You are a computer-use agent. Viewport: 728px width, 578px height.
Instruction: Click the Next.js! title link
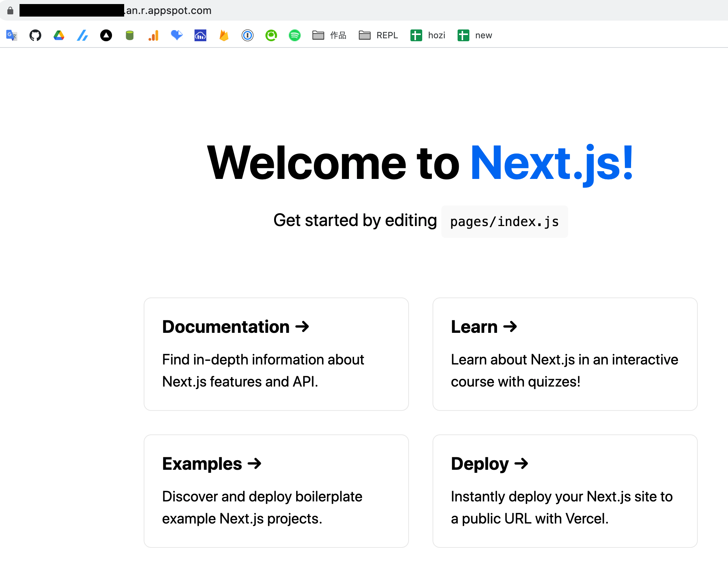pyautogui.click(x=552, y=163)
